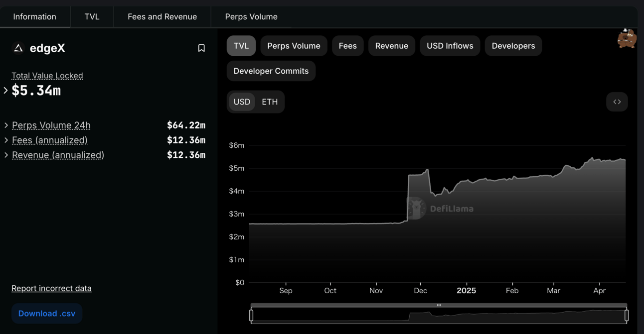Open the Perps Volume tab
The image size is (644, 334).
[251, 16]
